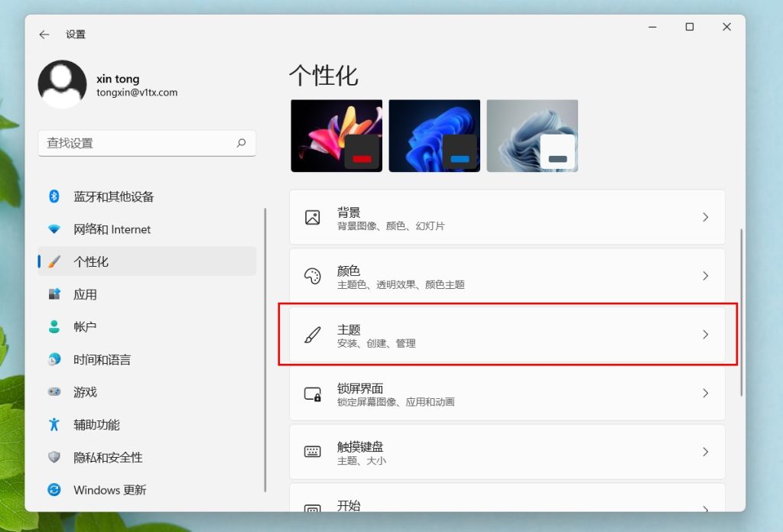Click 主题、大小 description text
This screenshot has width=783, height=532.
coord(362,461)
